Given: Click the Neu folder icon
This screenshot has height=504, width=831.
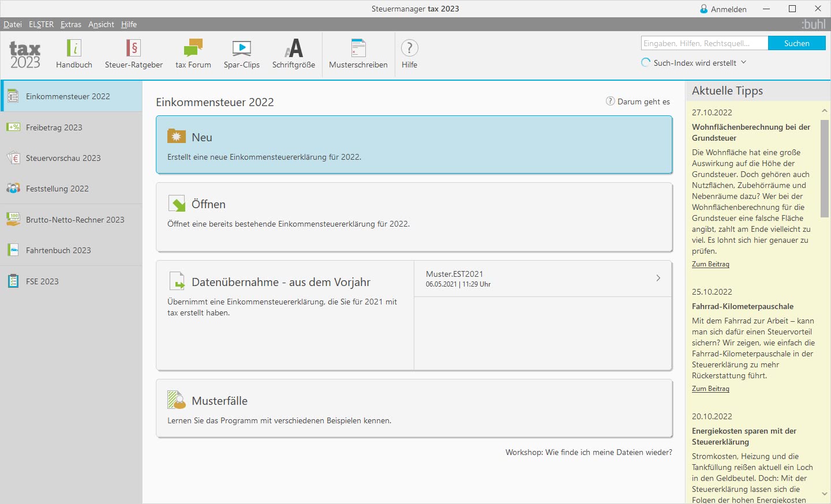Looking at the screenshot, I should coord(177,136).
